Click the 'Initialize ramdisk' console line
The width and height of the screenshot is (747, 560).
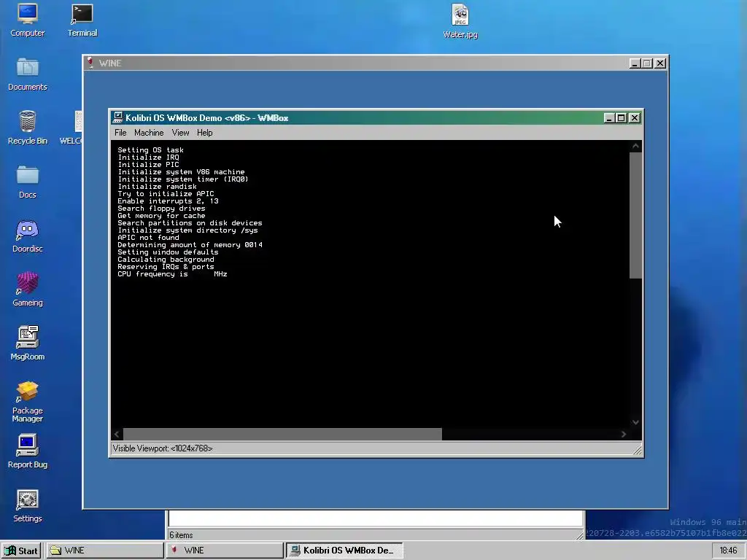158,187
